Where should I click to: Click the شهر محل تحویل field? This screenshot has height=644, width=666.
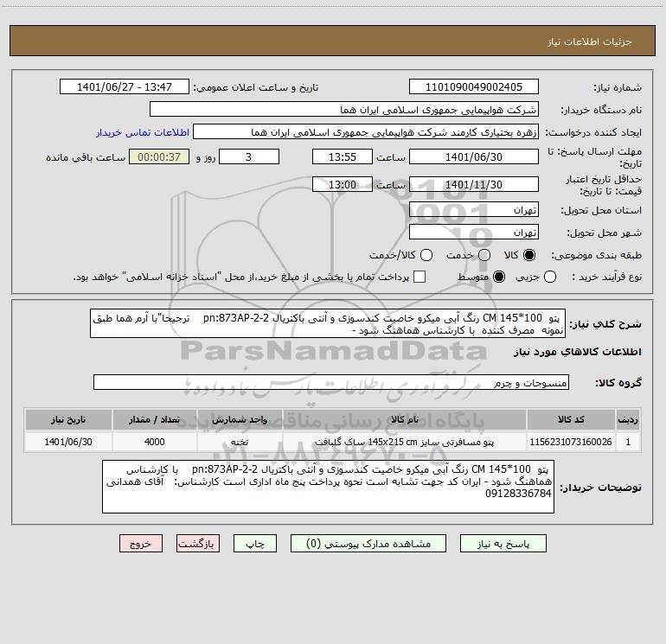473,232
